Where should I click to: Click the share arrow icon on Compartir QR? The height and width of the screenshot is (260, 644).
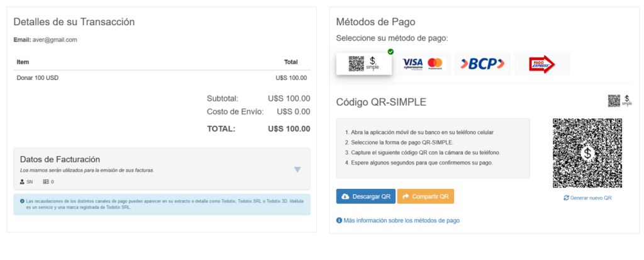[x=406, y=196]
